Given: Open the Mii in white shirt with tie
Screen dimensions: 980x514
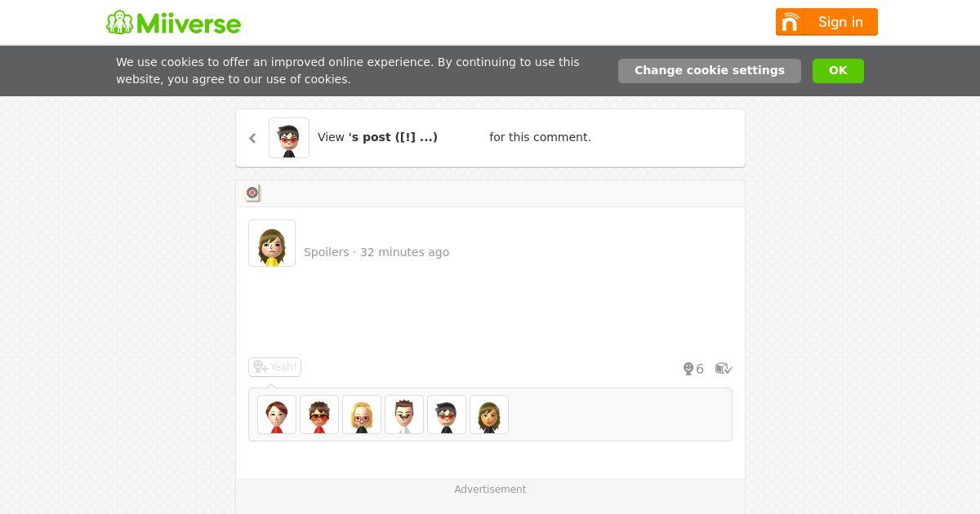Looking at the screenshot, I should [x=404, y=414].
